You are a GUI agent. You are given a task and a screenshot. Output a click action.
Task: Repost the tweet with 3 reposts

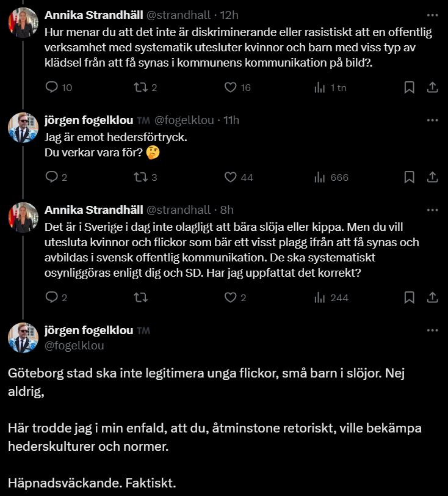point(139,177)
